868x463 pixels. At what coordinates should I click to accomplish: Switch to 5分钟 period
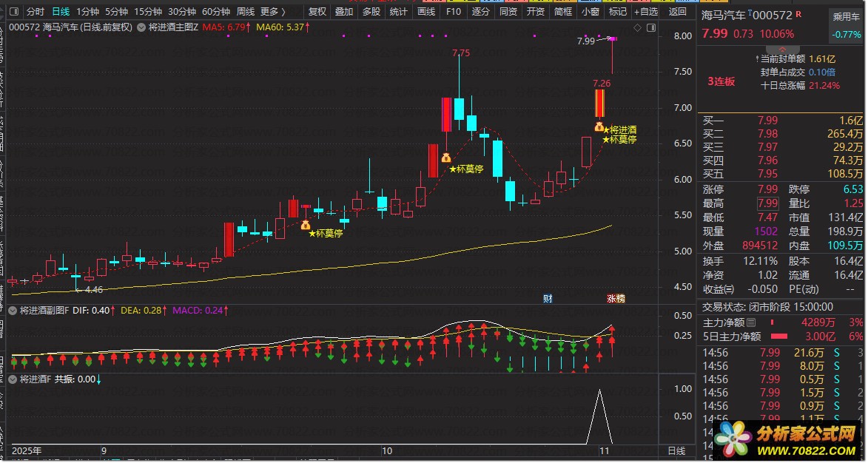116,12
